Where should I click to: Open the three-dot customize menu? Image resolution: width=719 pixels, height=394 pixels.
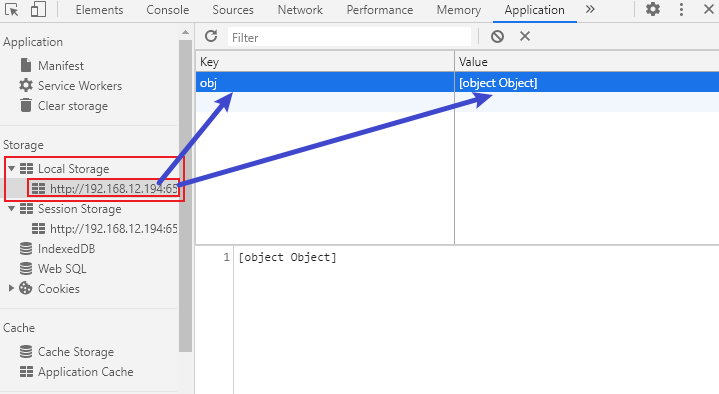point(681,10)
